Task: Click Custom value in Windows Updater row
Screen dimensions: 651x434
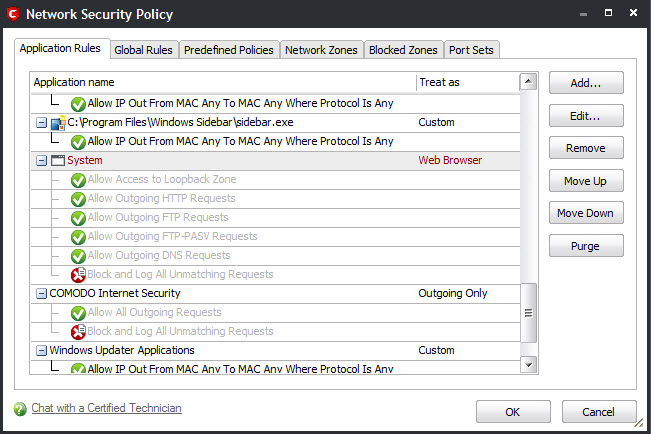Action: [436, 351]
